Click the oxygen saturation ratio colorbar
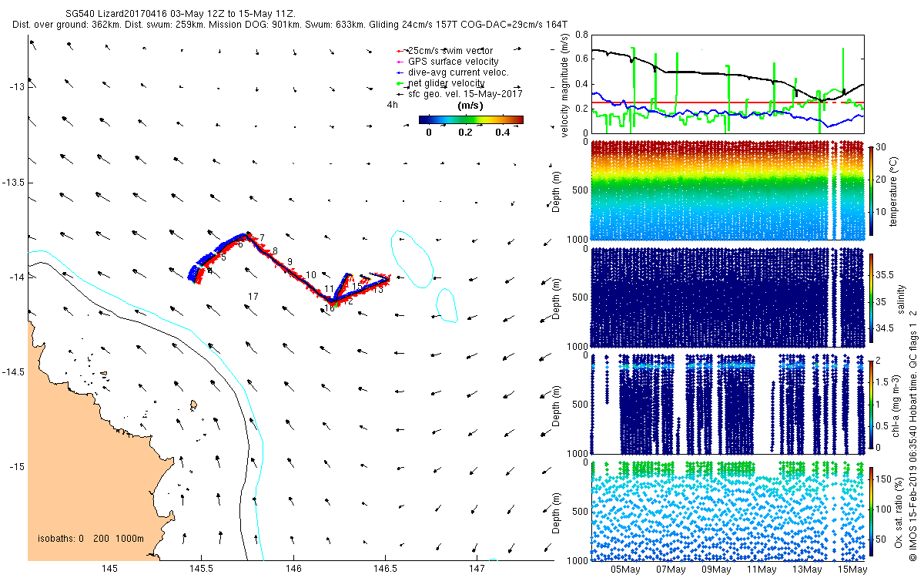924x578 pixels. tap(872, 509)
